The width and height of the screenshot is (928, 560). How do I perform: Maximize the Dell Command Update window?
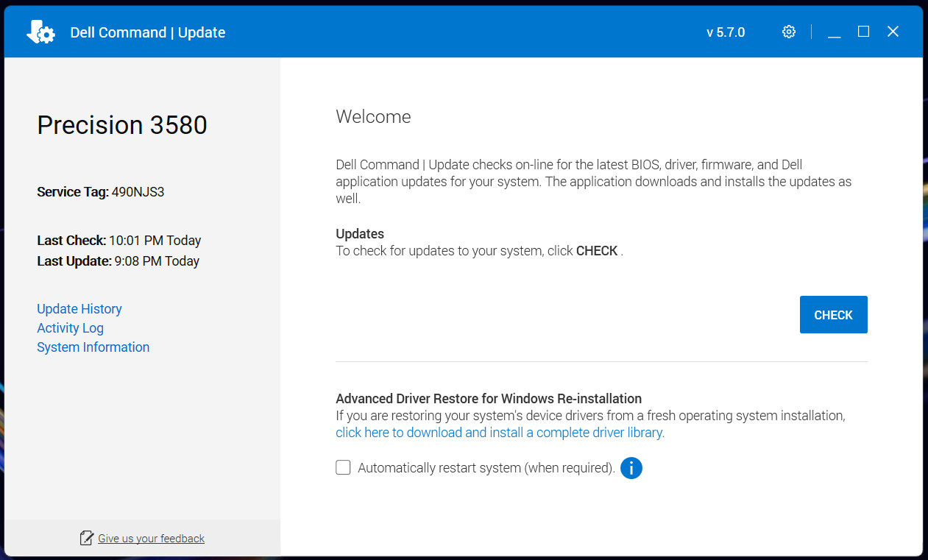[863, 32]
